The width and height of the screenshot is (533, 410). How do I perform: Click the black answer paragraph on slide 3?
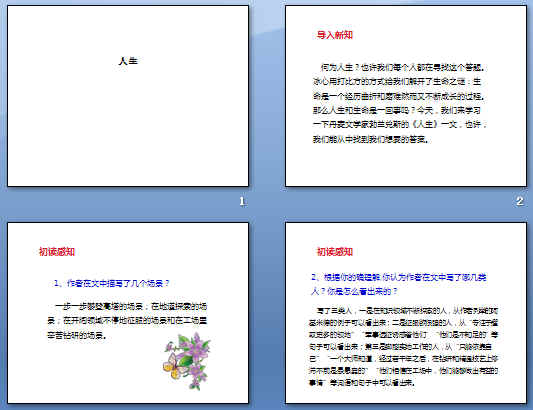127,321
